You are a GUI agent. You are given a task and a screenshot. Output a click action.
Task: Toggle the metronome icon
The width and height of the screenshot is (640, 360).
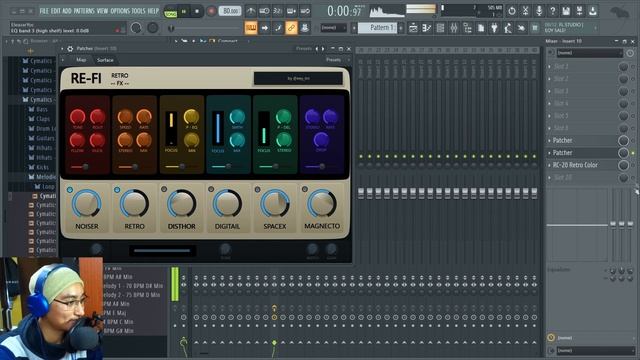coord(251,11)
